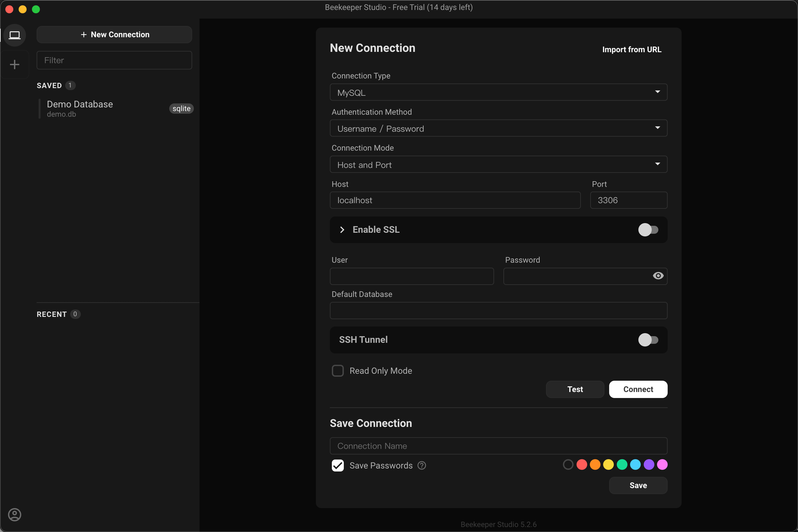Open the user account icon at bottom left

pyautogui.click(x=15, y=514)
